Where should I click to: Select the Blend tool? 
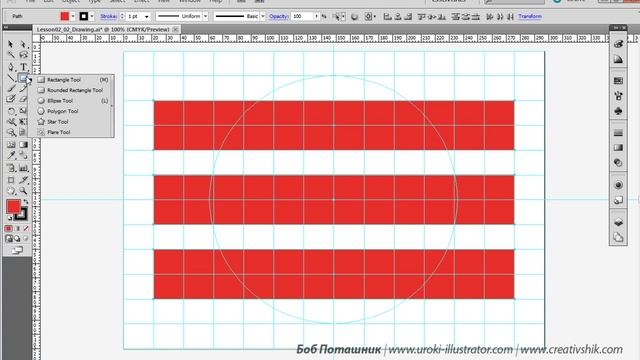tap(24, 156)
